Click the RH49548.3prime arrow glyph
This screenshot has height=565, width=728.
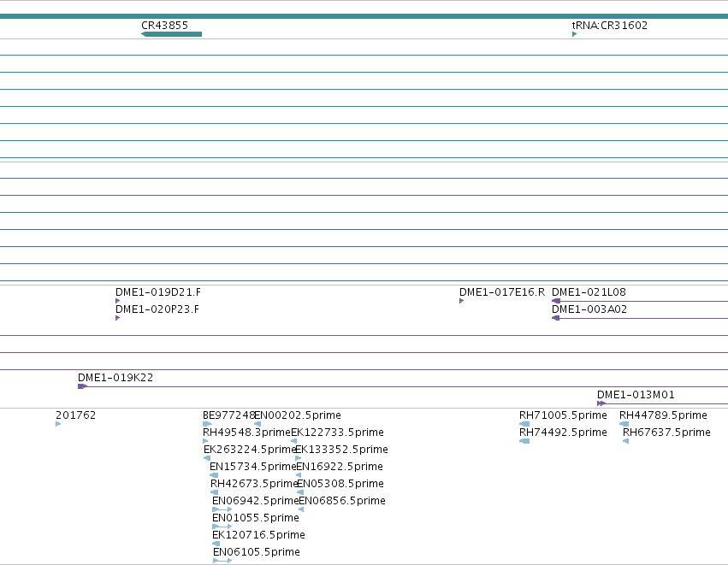(x=205, y=441)
